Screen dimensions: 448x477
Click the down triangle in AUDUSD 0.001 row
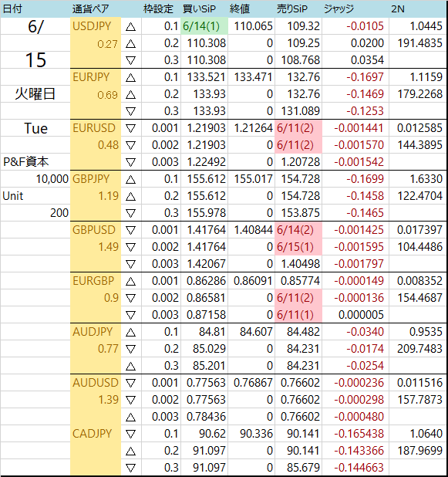pos(130,384)
